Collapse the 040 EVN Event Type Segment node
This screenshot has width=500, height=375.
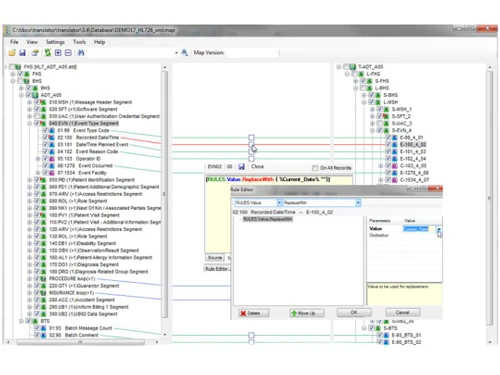click(x=29, y=123)
